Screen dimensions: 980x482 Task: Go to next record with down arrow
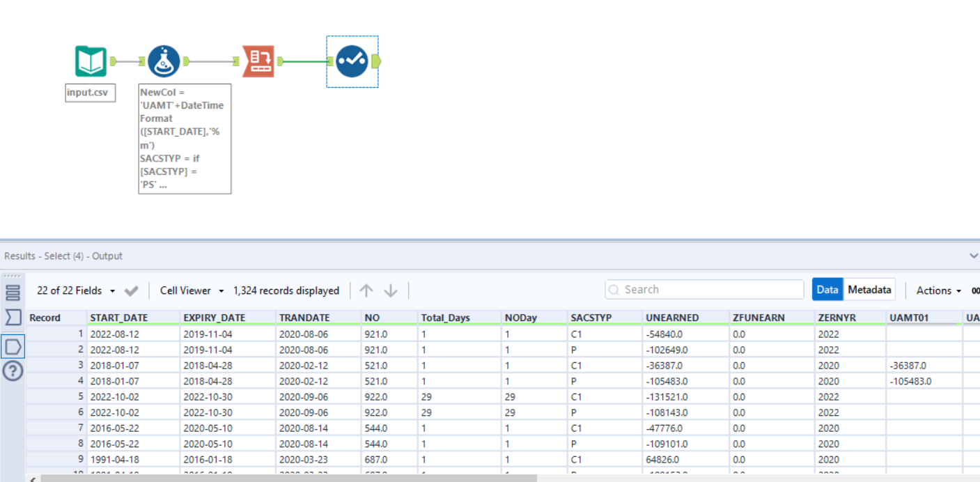[x=390, y=290]
